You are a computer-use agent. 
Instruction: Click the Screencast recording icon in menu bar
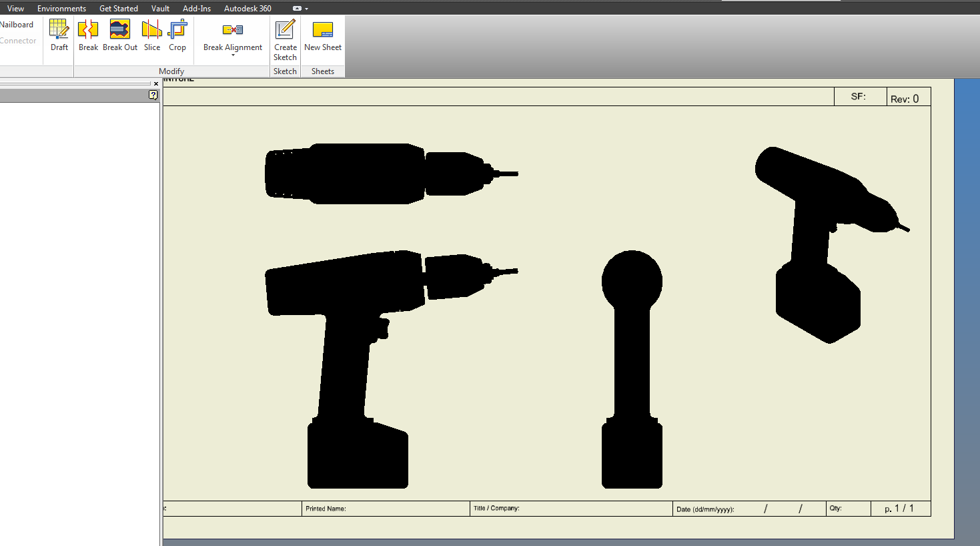click(x=296, y=8)
